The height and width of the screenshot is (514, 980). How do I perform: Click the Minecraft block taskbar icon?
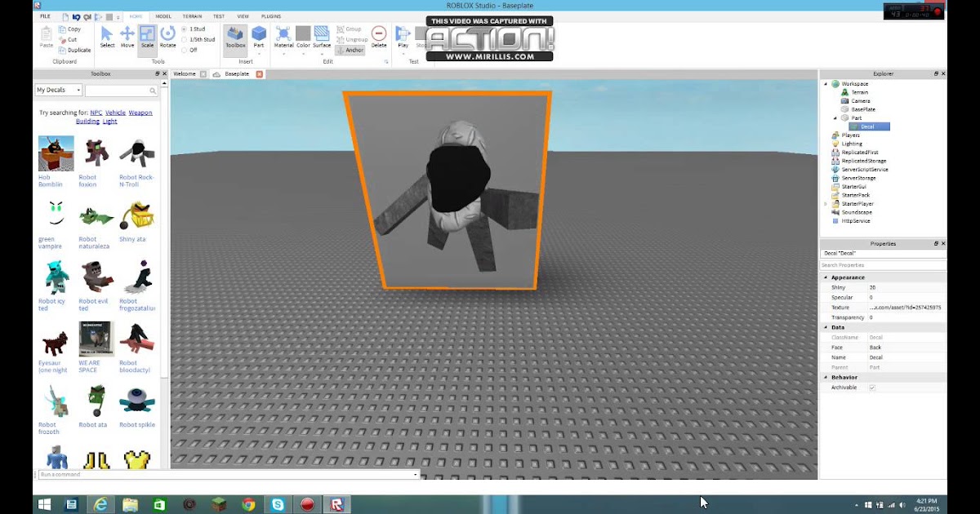tap(219, 504)
